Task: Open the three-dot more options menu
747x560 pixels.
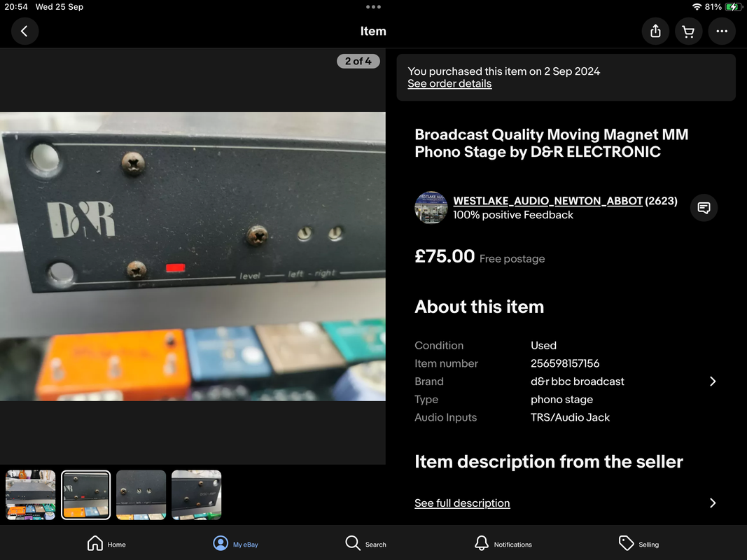Action: (x=722, y=31)
